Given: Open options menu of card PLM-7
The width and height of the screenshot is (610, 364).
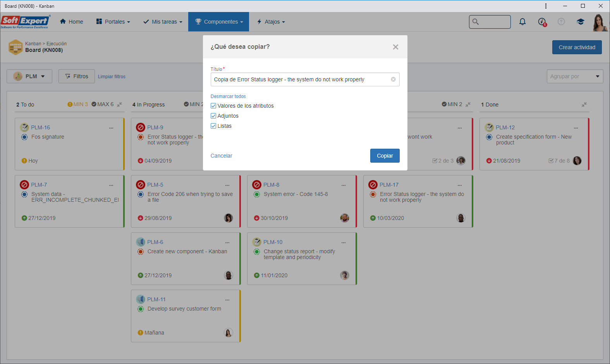Looking at the screenshot, I should [x=111, y=185].
